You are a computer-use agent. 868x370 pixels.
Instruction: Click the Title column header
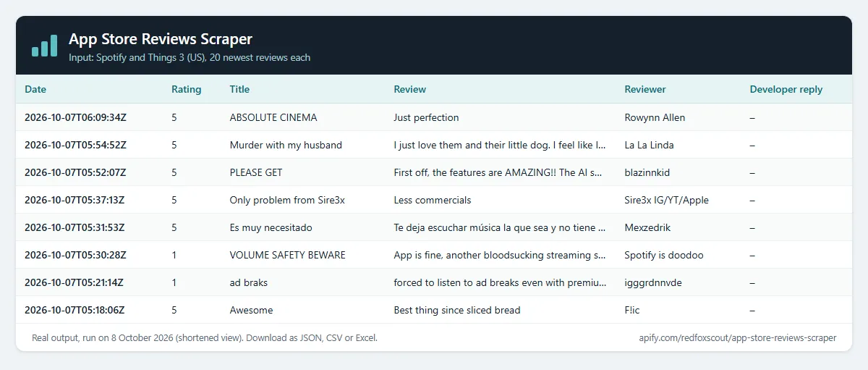[x=239, y=90]
